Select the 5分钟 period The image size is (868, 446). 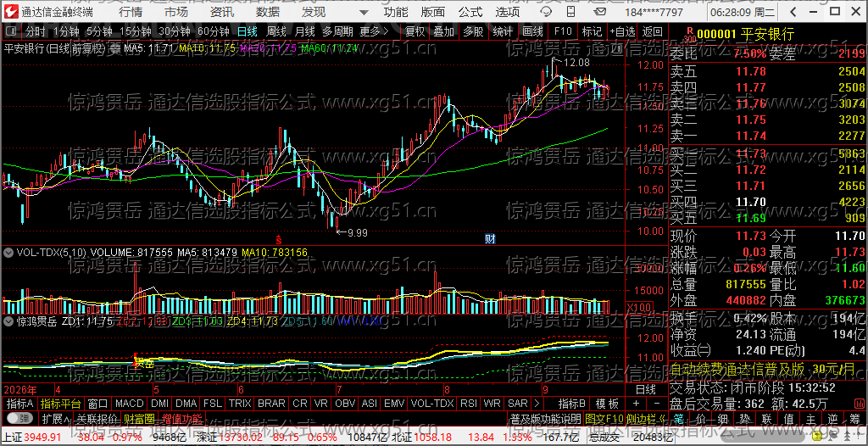(x=98, y=31)
